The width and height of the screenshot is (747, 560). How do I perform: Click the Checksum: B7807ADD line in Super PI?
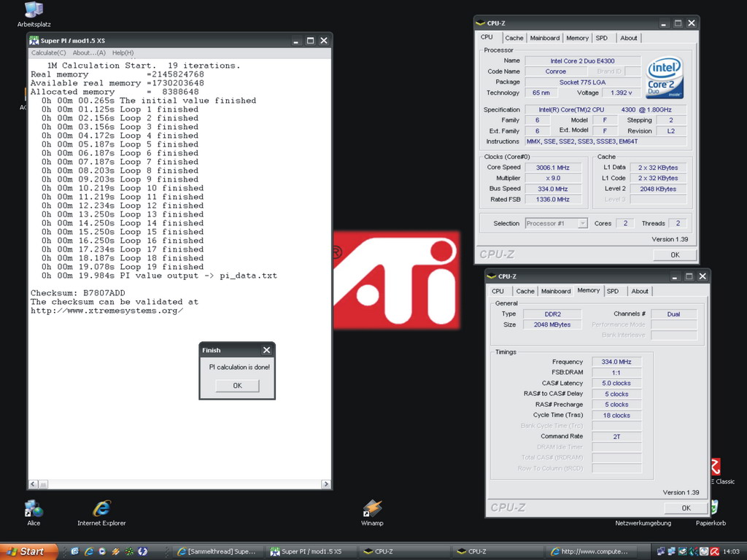click(x=77, y=293)
